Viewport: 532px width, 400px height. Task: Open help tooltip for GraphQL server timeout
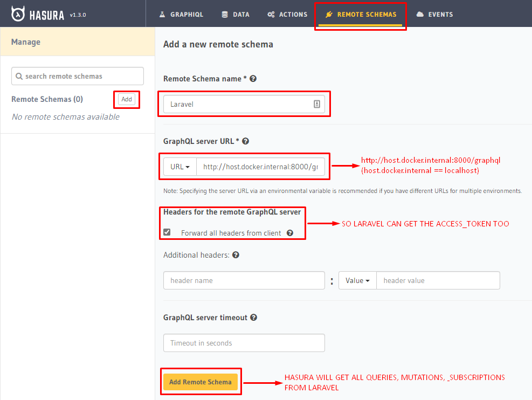253,318
